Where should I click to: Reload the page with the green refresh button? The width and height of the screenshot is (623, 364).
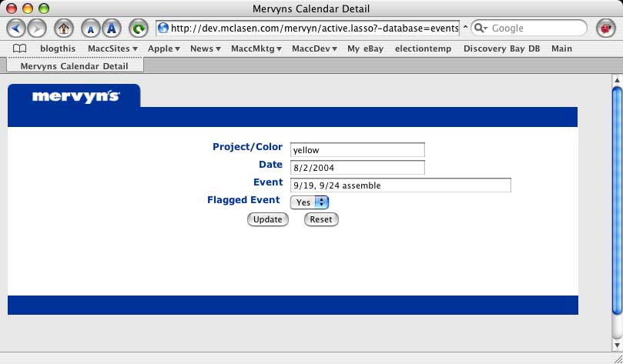[139, 28]
